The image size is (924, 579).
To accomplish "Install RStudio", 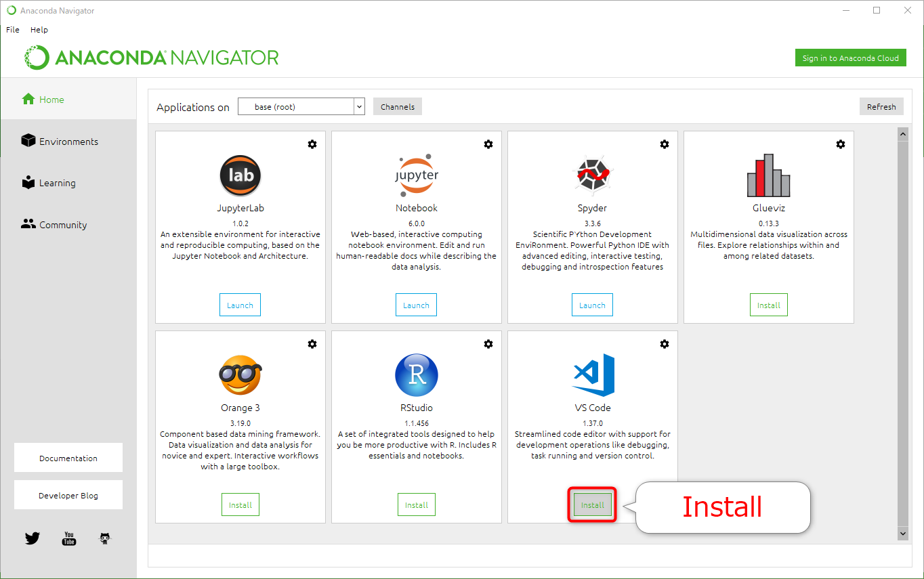I will (417, 505).
